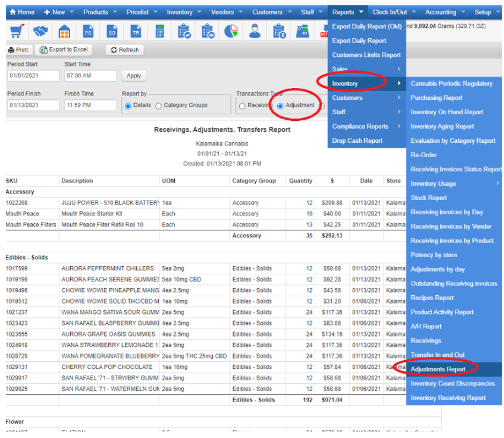504x438 pixels.
Task: Expand the New menu dropdown arrow
Action: 72,12
